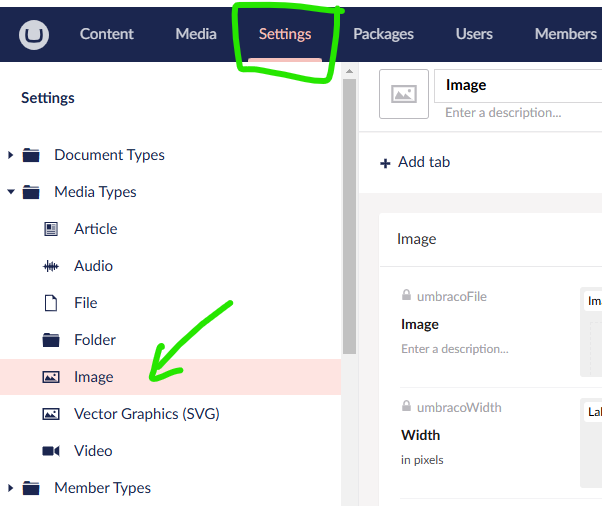The height and width of the screenshot is (506, 602).
Task: Click the Article media type icon
Action: (51, 229)
